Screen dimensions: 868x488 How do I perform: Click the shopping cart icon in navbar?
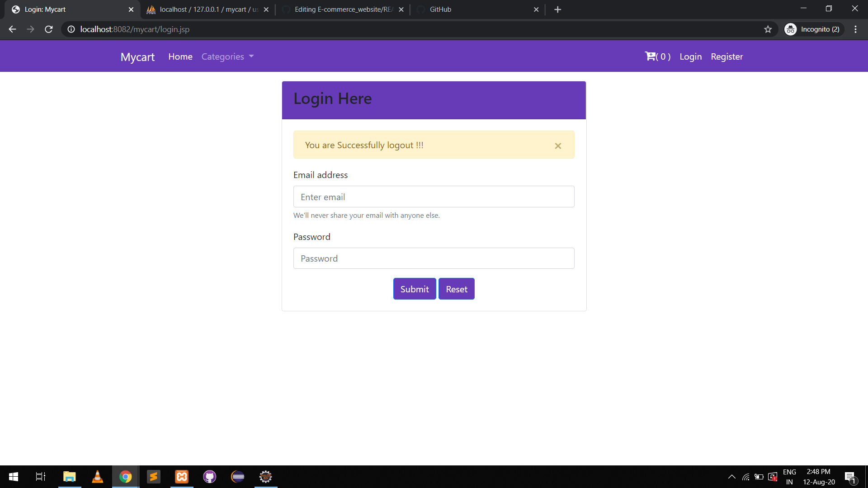click(651, 56)
